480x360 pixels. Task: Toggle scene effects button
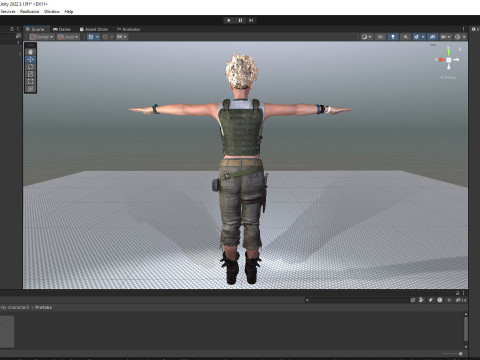pos(416,37)
